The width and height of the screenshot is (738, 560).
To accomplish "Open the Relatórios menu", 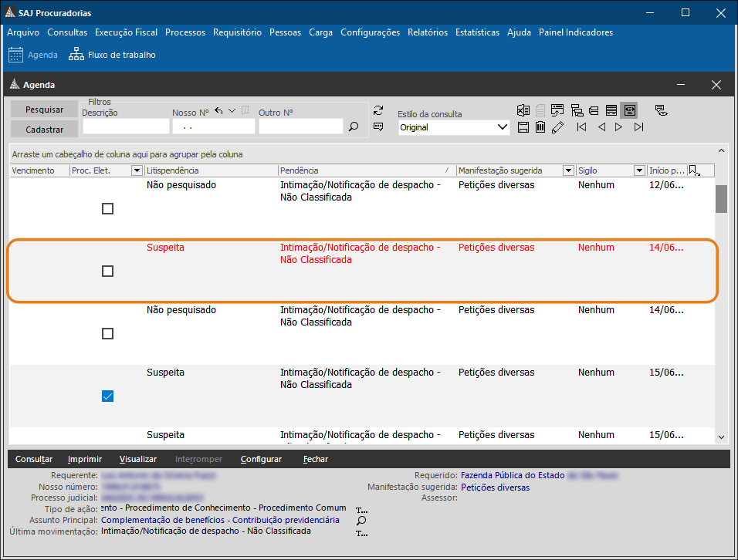I will pyautogui.click(x=428, y=32).
